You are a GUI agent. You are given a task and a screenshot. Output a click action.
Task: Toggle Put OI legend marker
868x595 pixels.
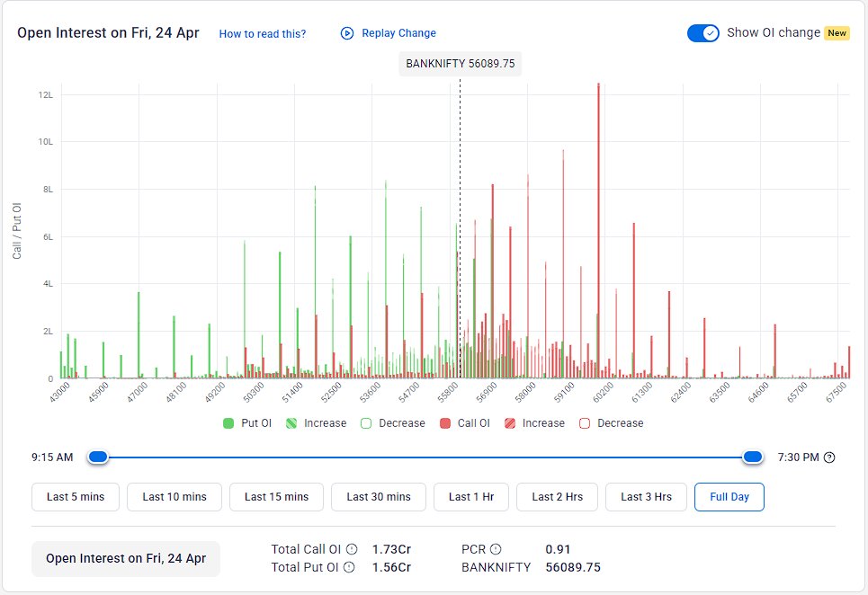click(228, 423)
